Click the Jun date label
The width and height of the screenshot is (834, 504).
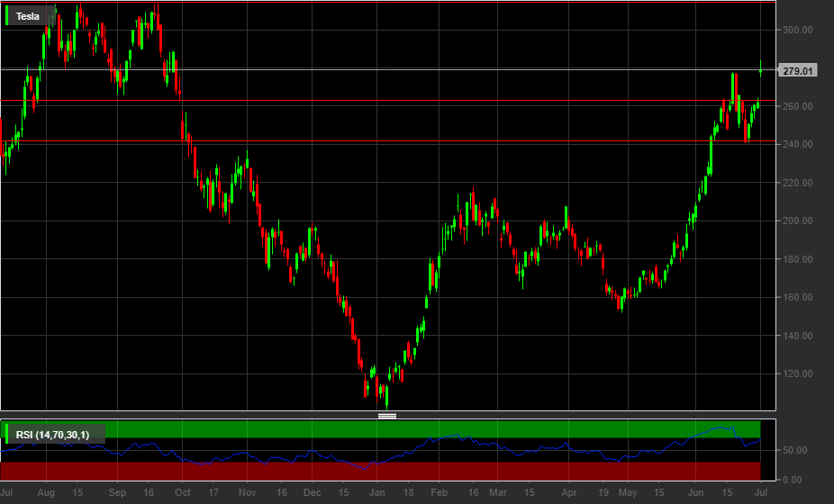[695, 493]
